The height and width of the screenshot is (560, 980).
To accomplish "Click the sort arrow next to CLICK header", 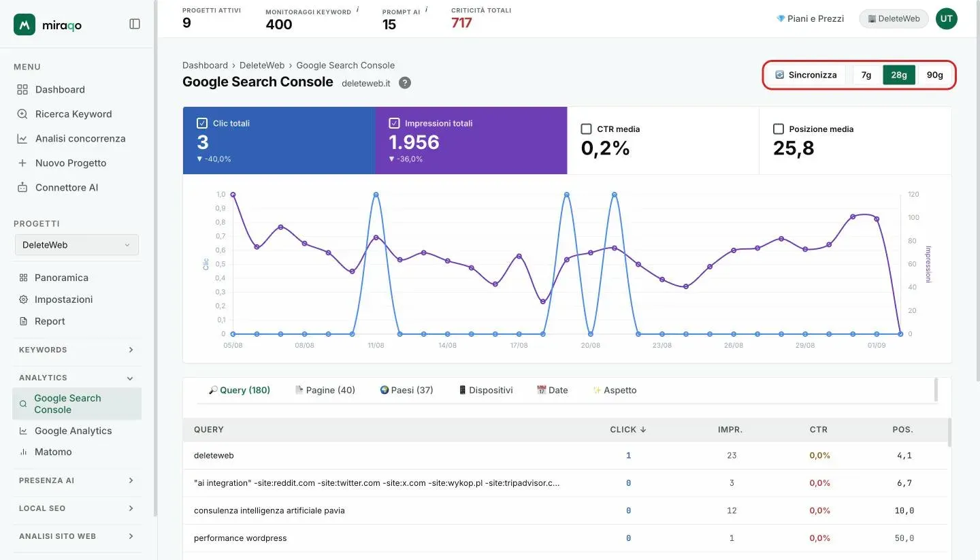I will [643, 430].
